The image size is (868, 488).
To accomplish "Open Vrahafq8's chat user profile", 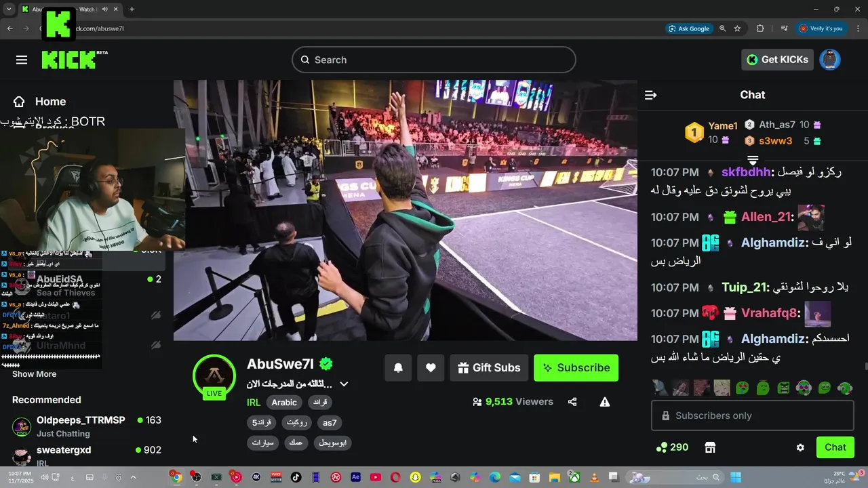I will click(x=770, y=313).
